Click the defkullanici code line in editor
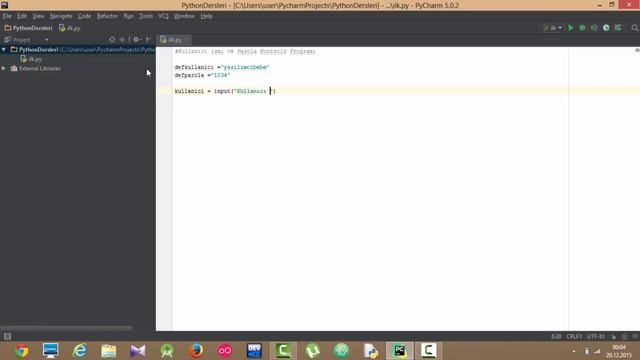 click(222, 67)
